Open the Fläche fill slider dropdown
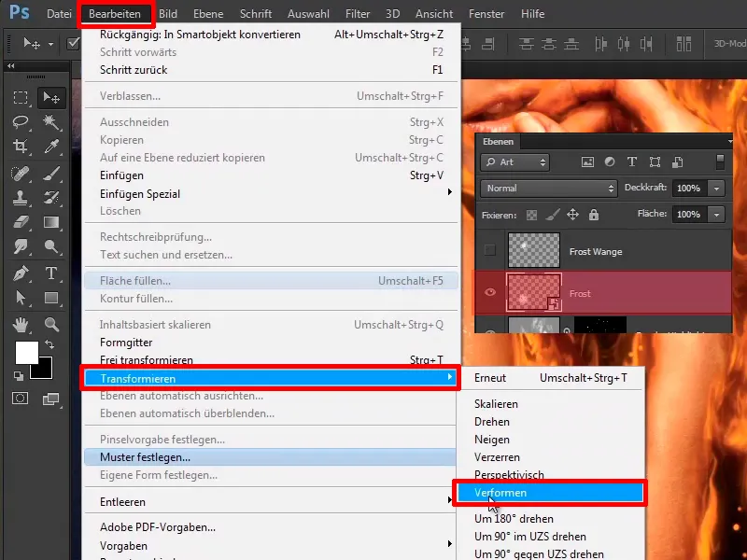 point(716,215)
